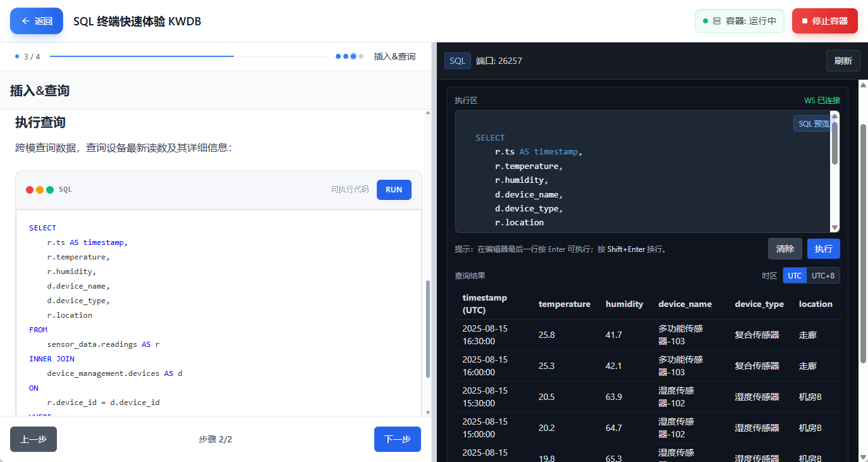
Task: Click the page title SQL 终端快速体验 KWDB
Action: pyautogui.click(x=137, y=21)
